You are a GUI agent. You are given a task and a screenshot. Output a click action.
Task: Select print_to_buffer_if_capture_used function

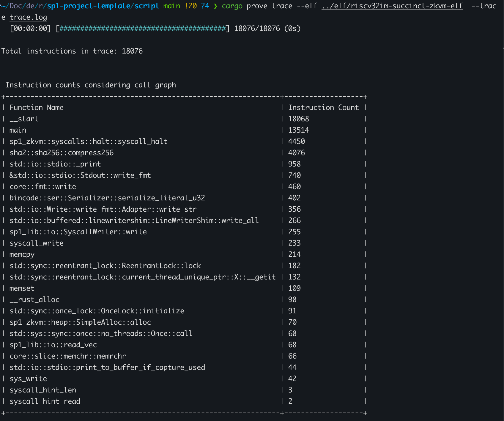[x=107, y=367]
